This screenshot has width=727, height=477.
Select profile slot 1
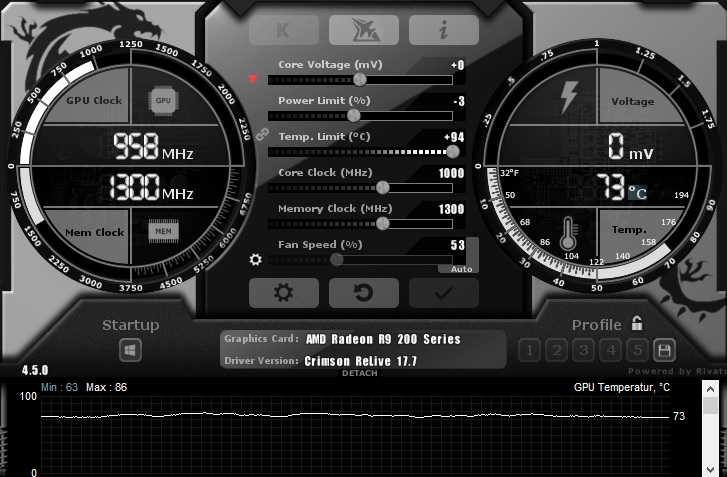pyautogui.click(x=529, y=350)
